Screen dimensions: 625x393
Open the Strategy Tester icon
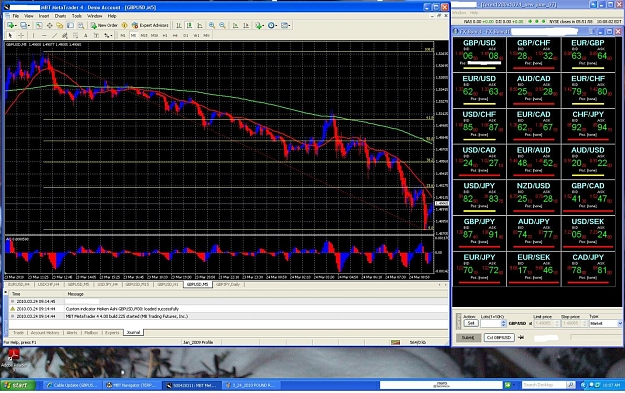[81, 26]
